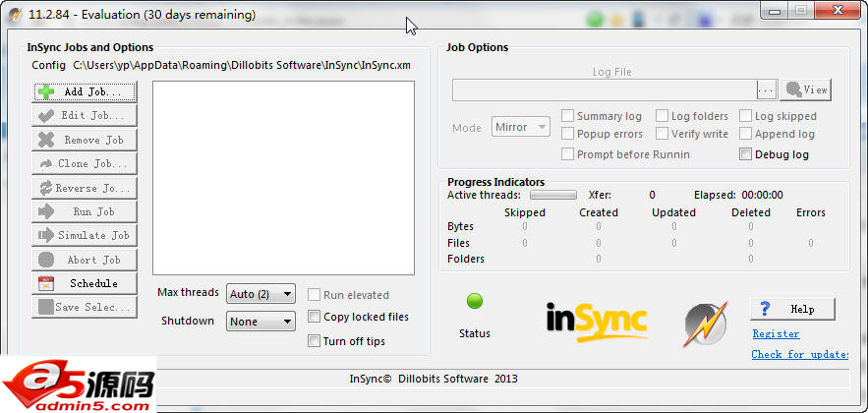Enable the Summary log checkbox
This screenshot has width=868, height=413.
coord(567,116)
